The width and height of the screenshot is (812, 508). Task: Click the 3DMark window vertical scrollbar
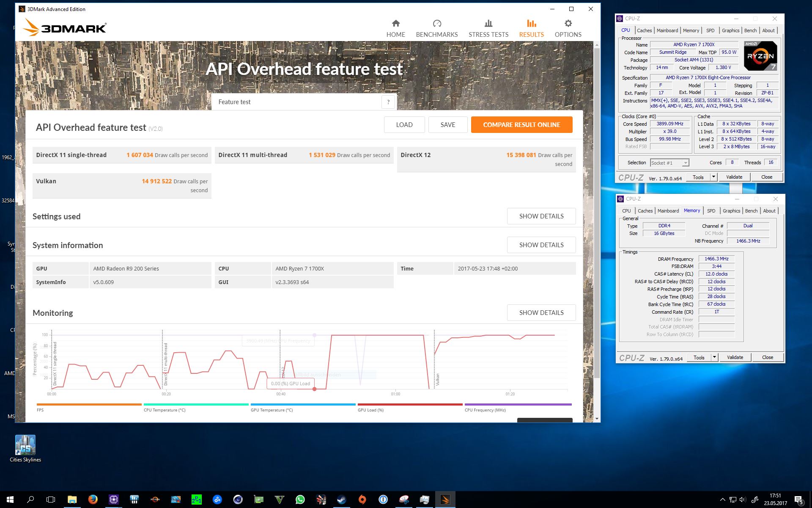597,212
